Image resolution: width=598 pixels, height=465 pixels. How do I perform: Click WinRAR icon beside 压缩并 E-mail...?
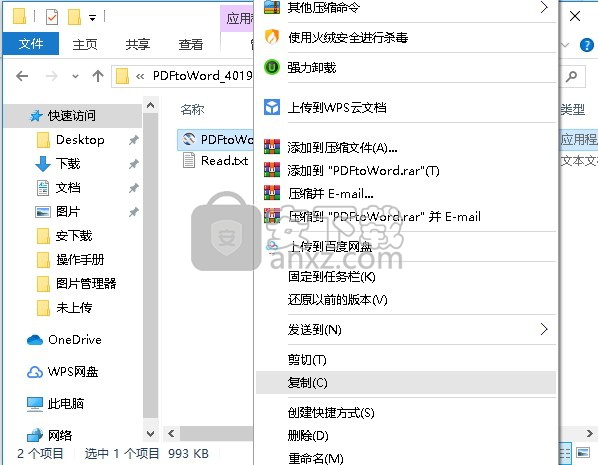point(272,193)
